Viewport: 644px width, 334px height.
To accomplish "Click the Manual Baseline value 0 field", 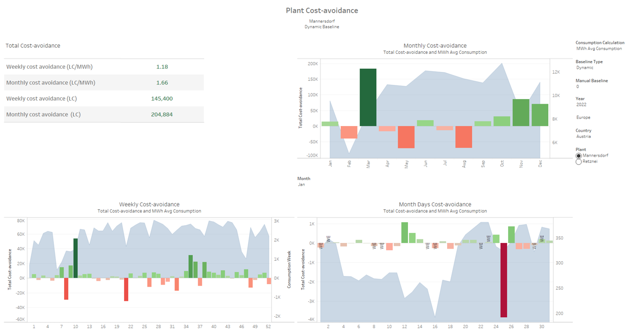I will coord(577,86).
